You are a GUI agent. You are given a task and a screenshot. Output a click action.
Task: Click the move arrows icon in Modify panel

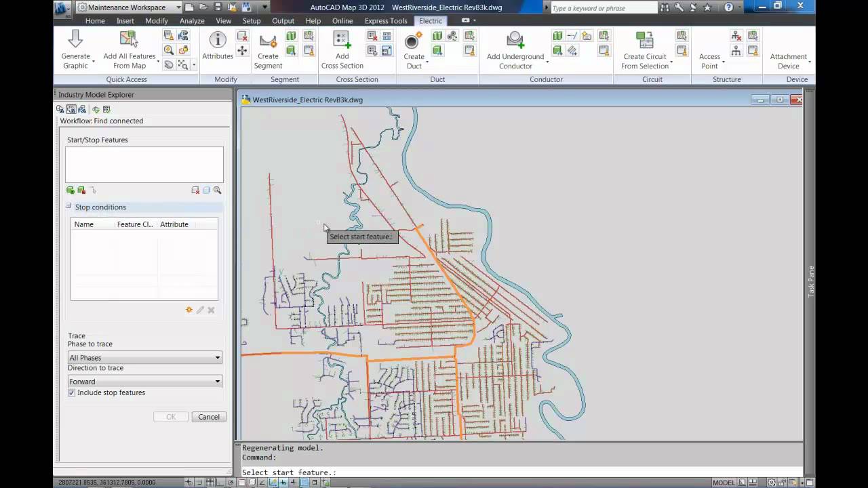click(242, 50)
